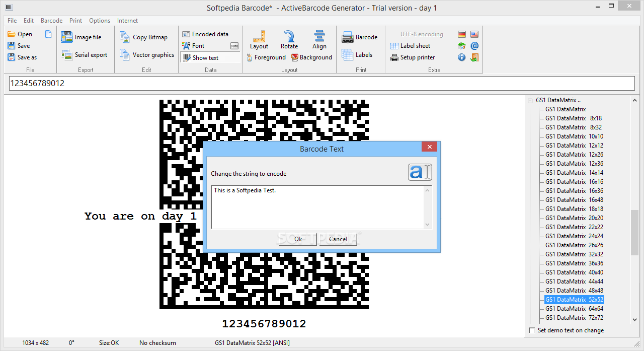Click No checksum in status bar
The width and height of the screenshot is (644, 351).
point(157,343)
